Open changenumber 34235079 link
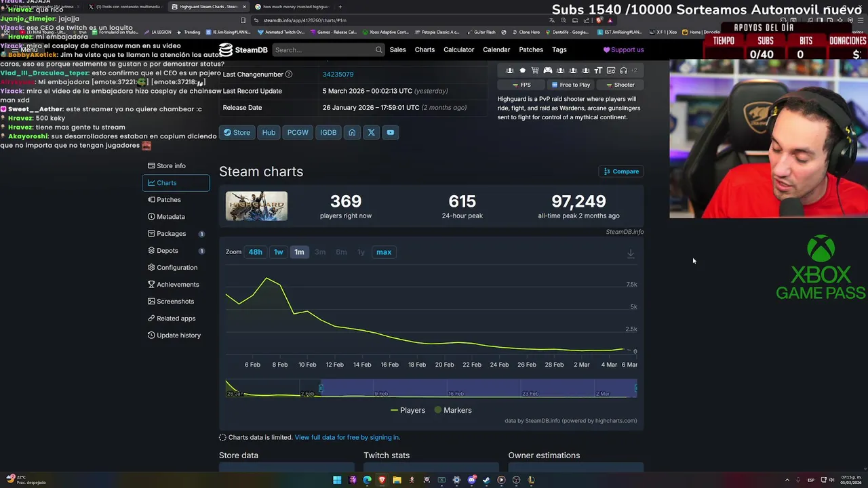The height and width of the screenshot is (488, 868). [338, 74]
